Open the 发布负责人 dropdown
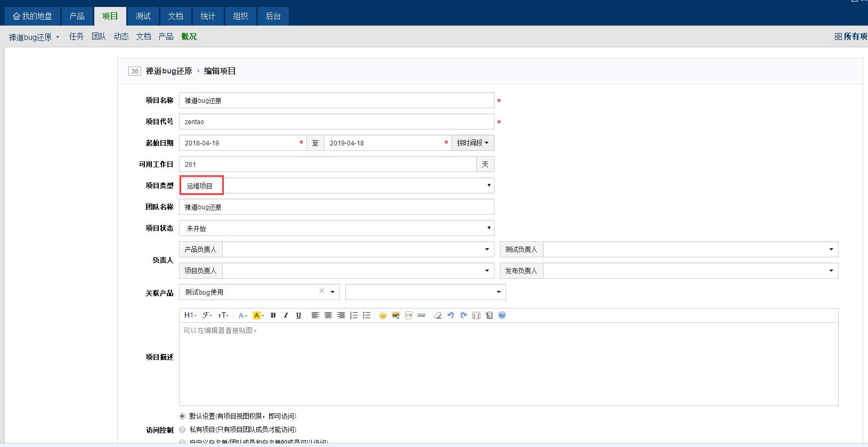 (x=691, y=271)
